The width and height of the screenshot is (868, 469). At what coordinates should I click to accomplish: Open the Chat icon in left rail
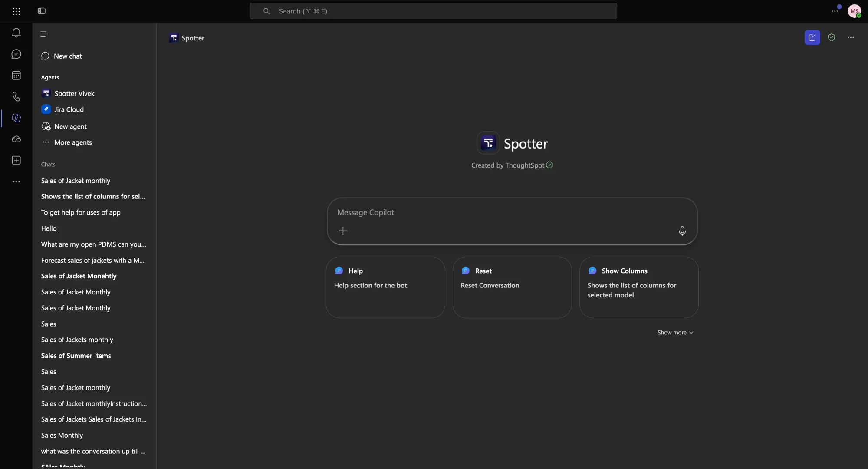[x=16, y=54]
